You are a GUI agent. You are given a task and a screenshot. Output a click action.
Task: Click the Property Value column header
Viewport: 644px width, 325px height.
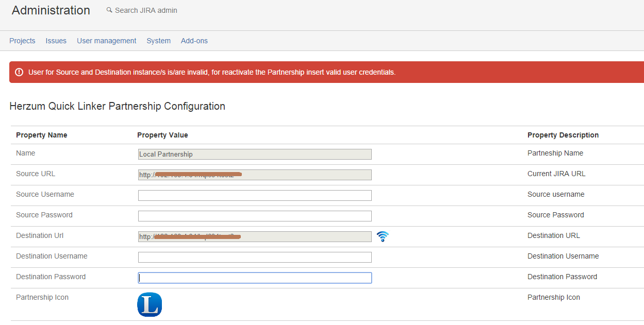pyautogui.click(x=162, y=135)
